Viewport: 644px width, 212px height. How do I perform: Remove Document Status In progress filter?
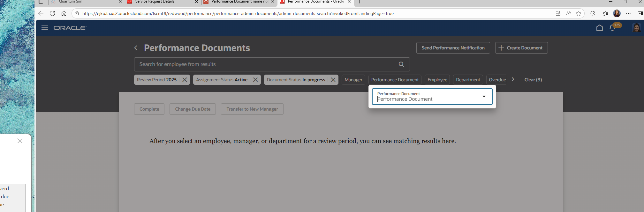pyautogui.click(x=333, y=80)
